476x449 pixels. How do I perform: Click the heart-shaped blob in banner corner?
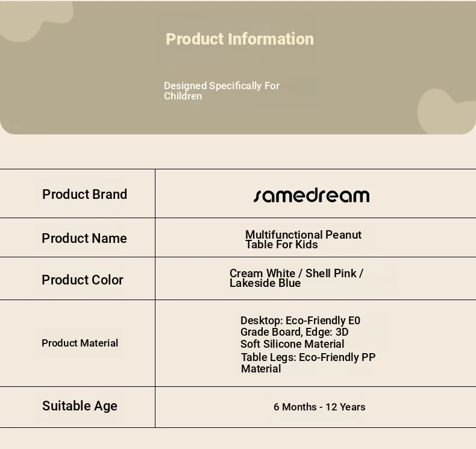pyautogui.click(x=446, y=111)
